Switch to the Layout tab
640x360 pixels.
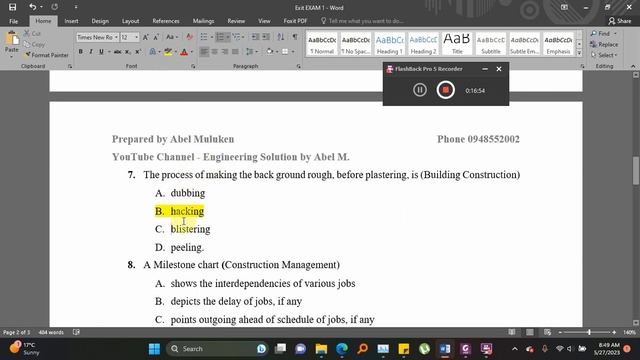click(x=131, y=21)
